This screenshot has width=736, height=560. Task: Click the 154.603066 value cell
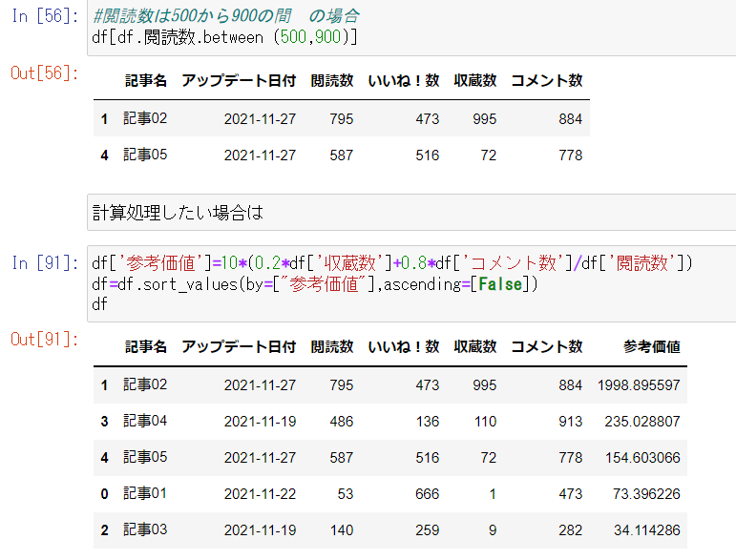click(x=642, y=457)
